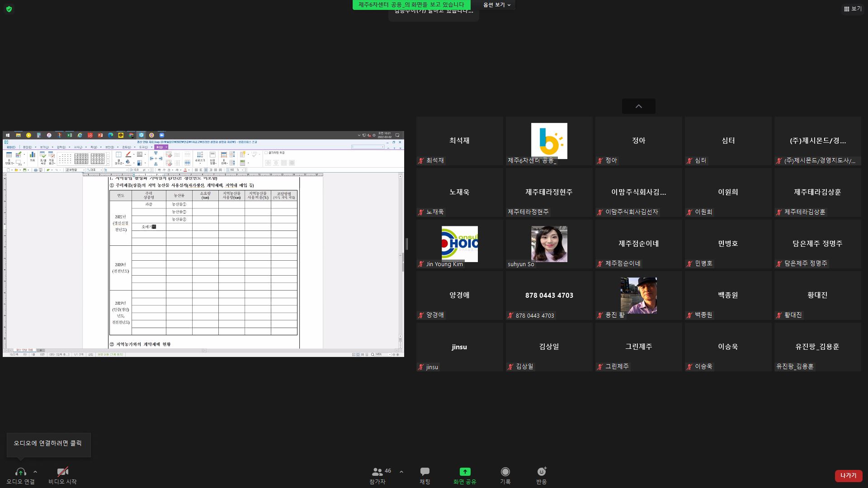Open the Reactions smiley icon
This screenshot has width=868, height=488.
tap(541, 472)
